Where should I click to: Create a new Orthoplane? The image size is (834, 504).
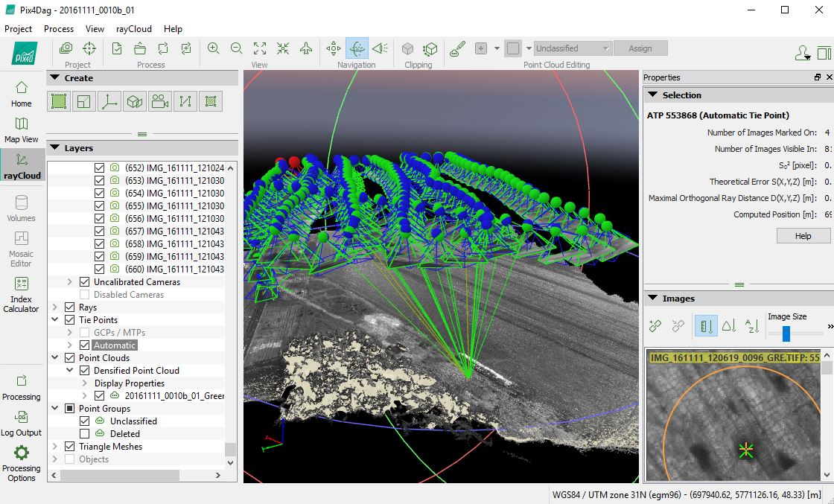click(x=84, y=101)
